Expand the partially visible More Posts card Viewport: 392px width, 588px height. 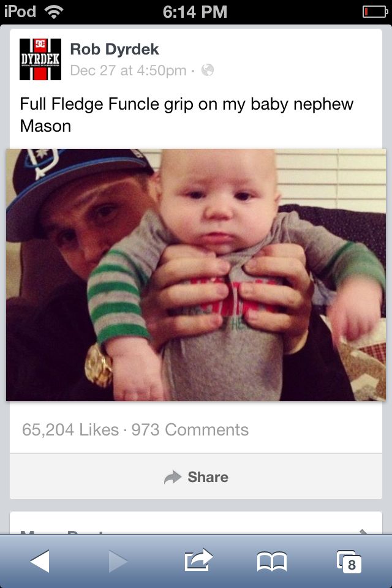coord(196,522)
